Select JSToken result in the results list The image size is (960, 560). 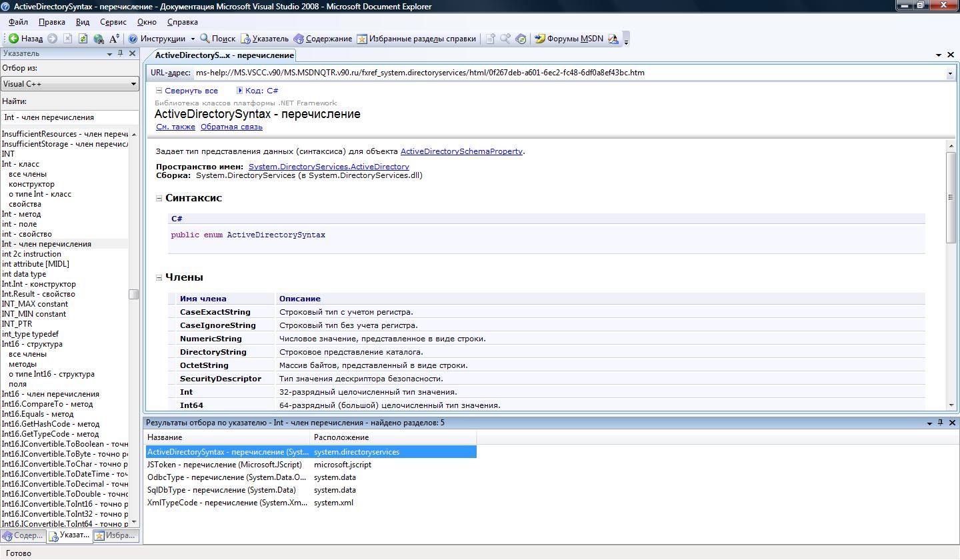coord(224,465)
